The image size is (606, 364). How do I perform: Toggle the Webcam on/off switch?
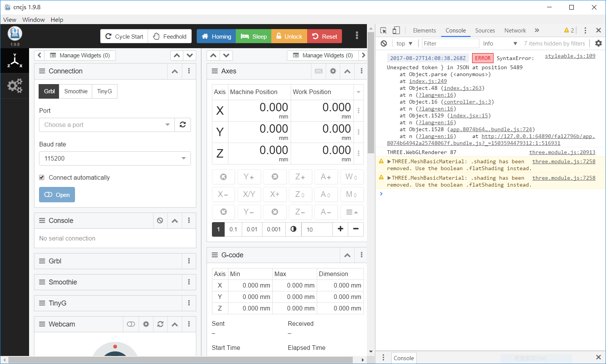click(x=131, y=324)
